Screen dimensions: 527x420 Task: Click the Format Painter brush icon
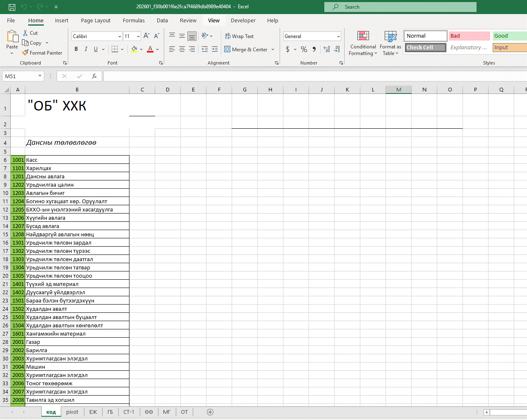(25, 53)
